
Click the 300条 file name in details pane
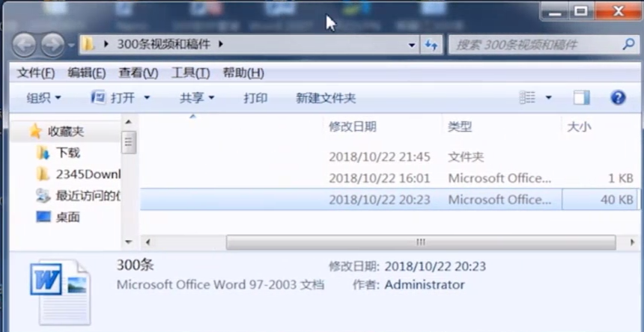click(x=136, y=265)
